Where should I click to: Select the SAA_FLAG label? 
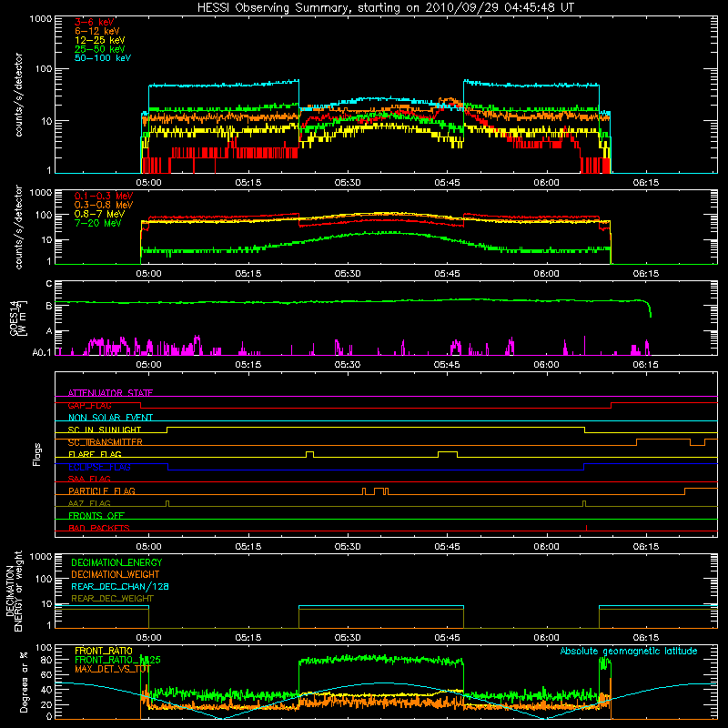[89, 479]
